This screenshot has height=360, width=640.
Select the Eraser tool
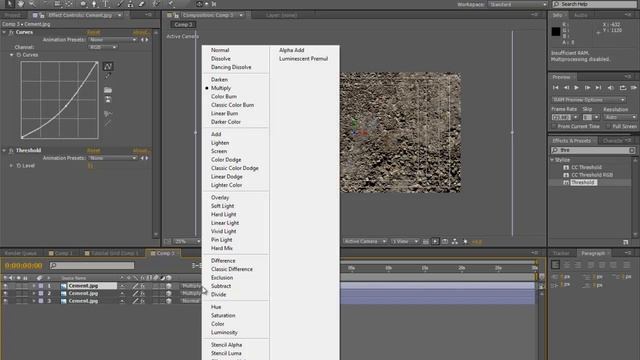(x=141, y=4)
